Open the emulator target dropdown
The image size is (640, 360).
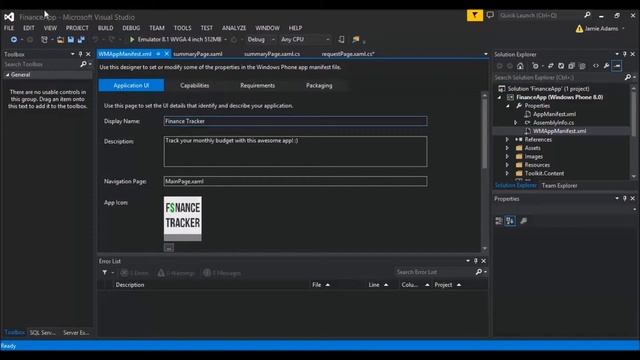tap(225, 40)
